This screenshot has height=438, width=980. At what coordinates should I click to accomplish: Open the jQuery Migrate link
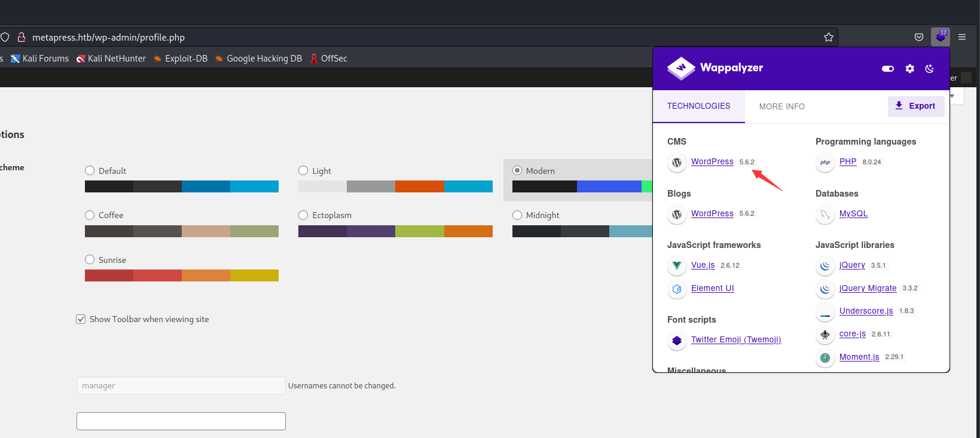(868, 288)
